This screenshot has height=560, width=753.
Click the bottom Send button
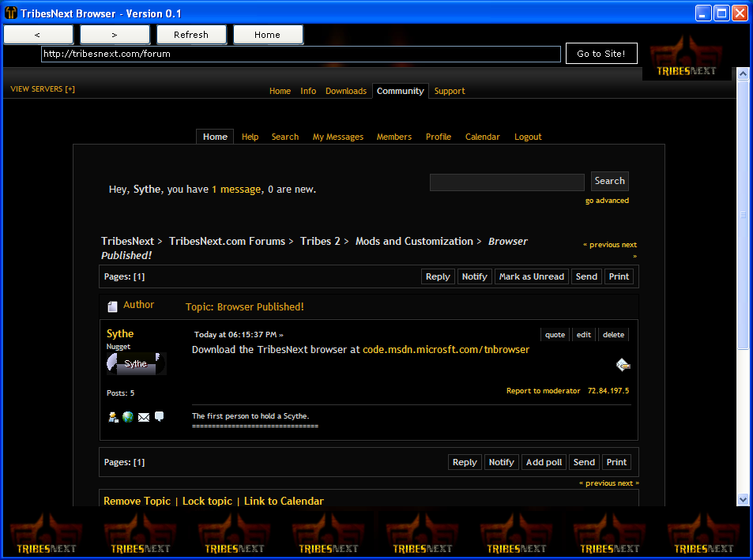click(584, 462)
